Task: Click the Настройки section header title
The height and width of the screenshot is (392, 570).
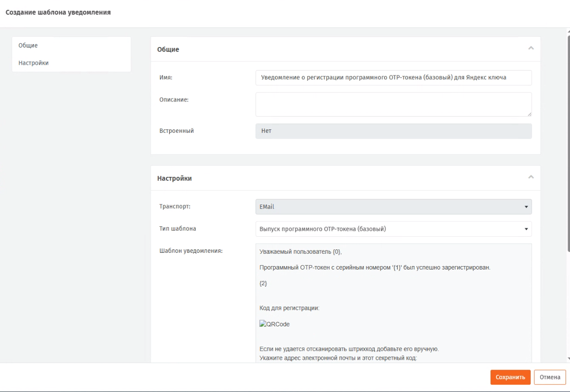Action: click(174, 178)
